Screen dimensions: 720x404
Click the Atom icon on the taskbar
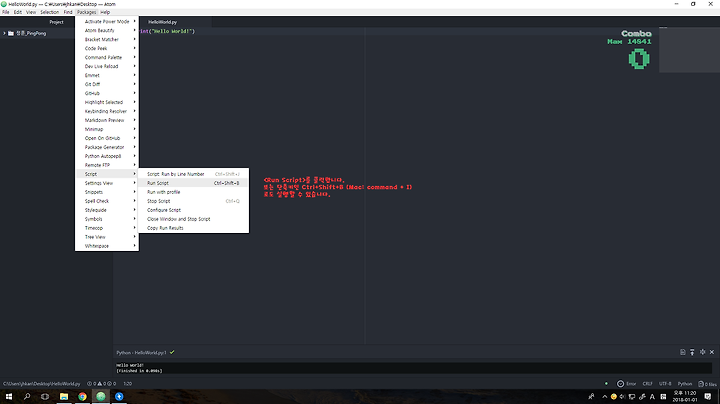[x=101, y=396]
